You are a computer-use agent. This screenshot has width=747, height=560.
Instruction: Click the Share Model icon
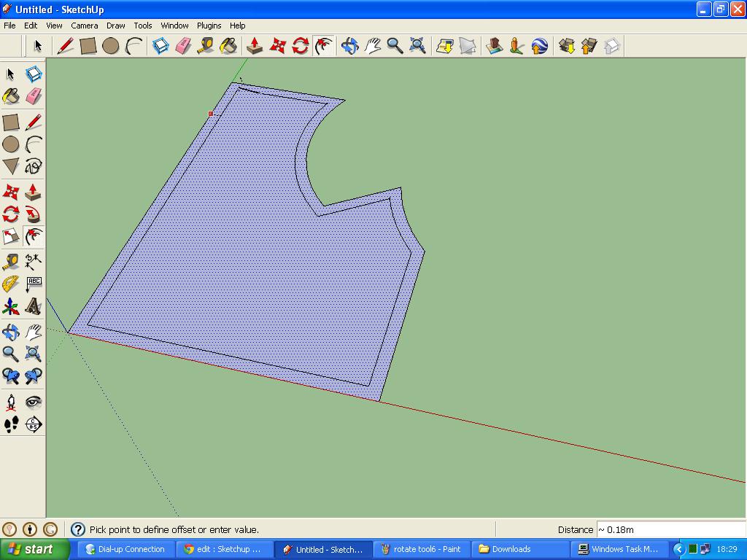tap(589, 46)
